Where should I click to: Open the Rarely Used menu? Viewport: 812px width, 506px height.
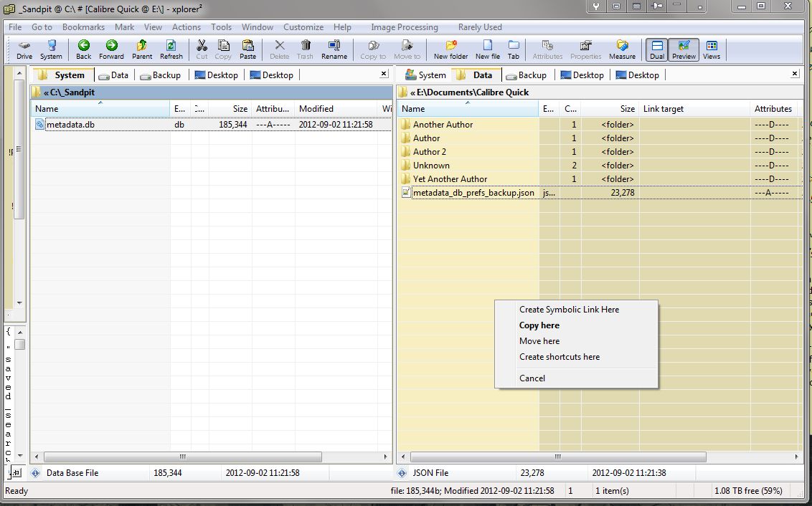point(480,27)
